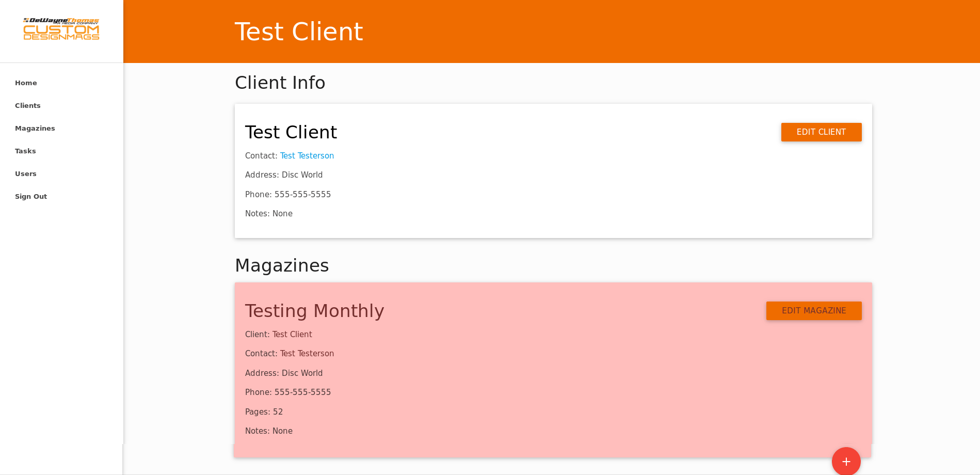
Task: Click the Client Info section heading
Action: coord(280,83)
